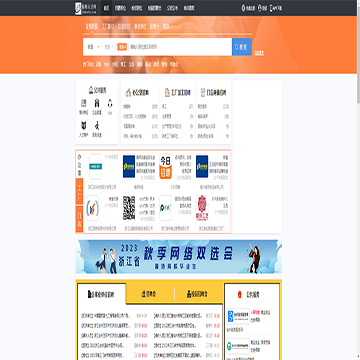Select the white active tab with building icon
This screenshot has width=360, height=360.
pos(101,294)
